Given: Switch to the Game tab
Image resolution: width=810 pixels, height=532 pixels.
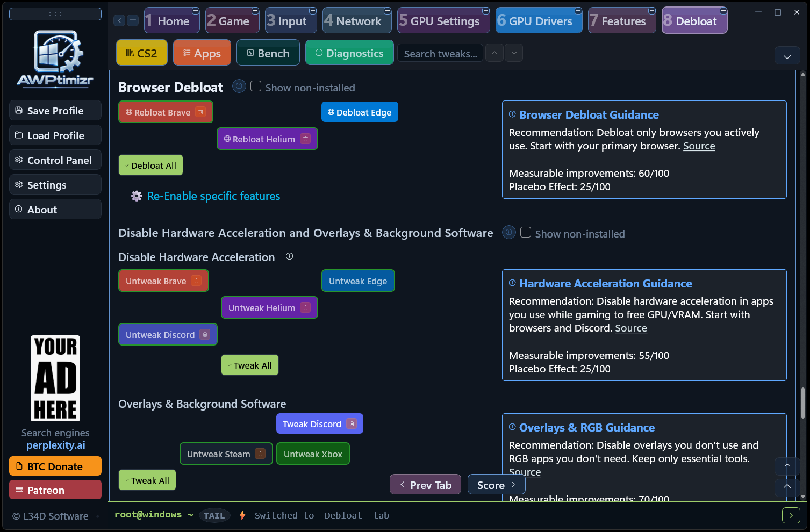Looking at the screenshot, I should point(232,20).
